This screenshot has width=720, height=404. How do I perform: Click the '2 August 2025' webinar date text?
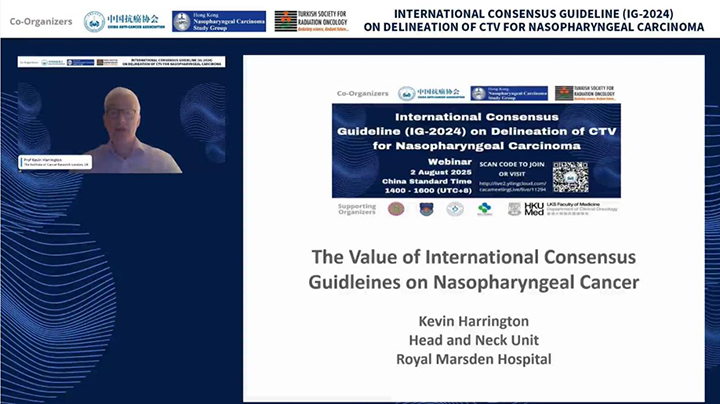coord(441,172)
